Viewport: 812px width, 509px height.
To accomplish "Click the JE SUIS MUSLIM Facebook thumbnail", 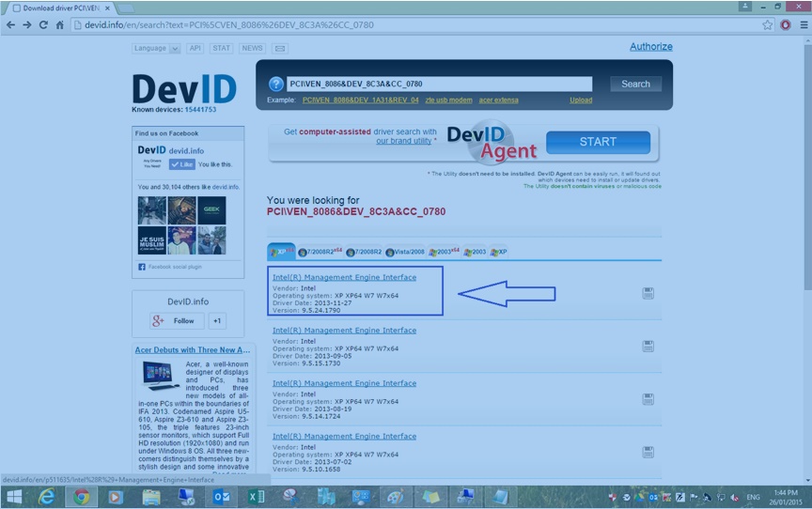I will tap(151, 240).
